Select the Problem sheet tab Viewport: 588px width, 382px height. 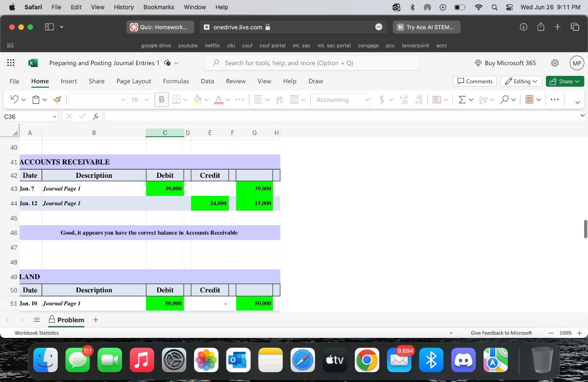pos(66,320)
